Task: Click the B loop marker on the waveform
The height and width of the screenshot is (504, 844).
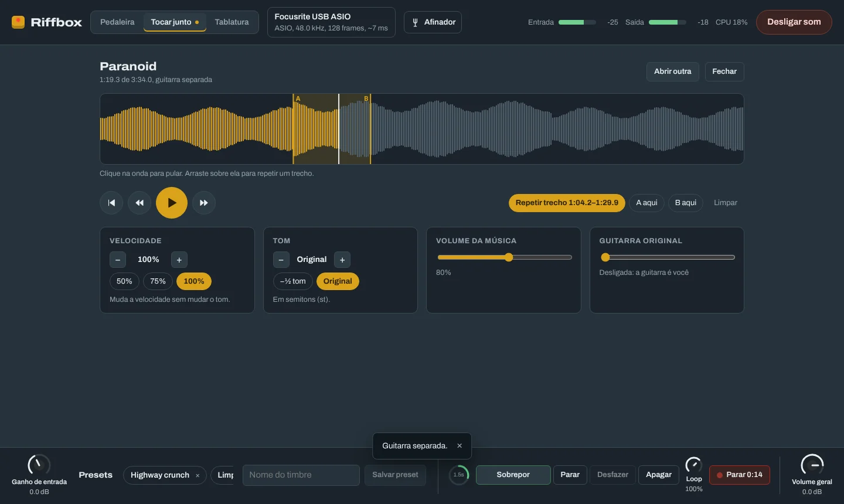Action: 366,98
